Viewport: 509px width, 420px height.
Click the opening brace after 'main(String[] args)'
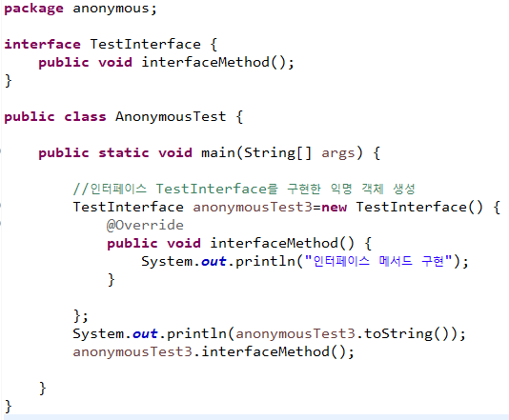tap(377, 153)
